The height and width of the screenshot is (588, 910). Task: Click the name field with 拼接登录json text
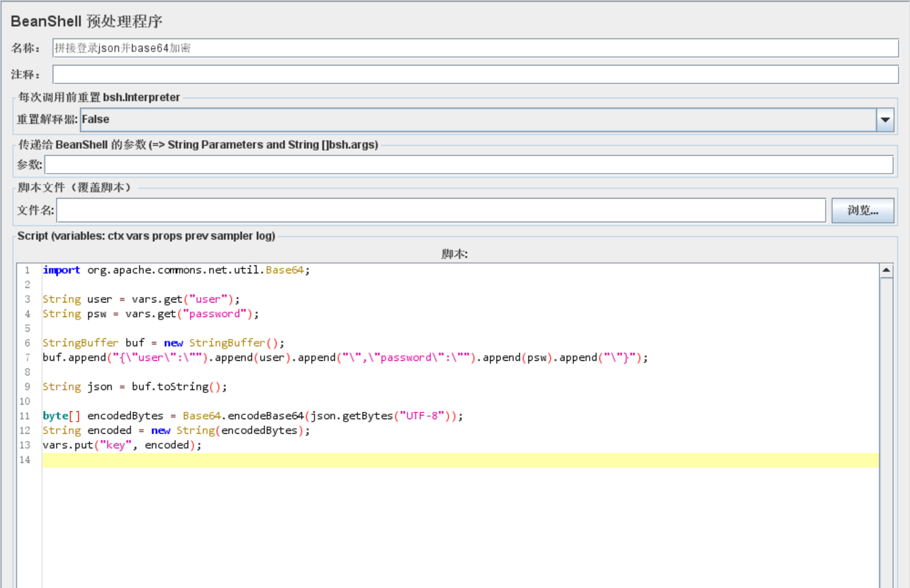tap(475, 48)
